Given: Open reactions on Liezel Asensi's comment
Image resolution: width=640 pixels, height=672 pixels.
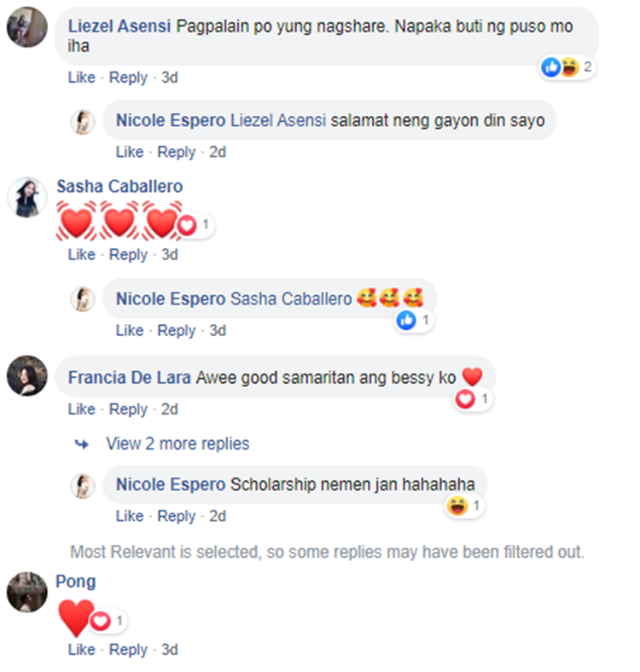Looking at the screenshot, I should pyautogui.click(x=567, y=67).
